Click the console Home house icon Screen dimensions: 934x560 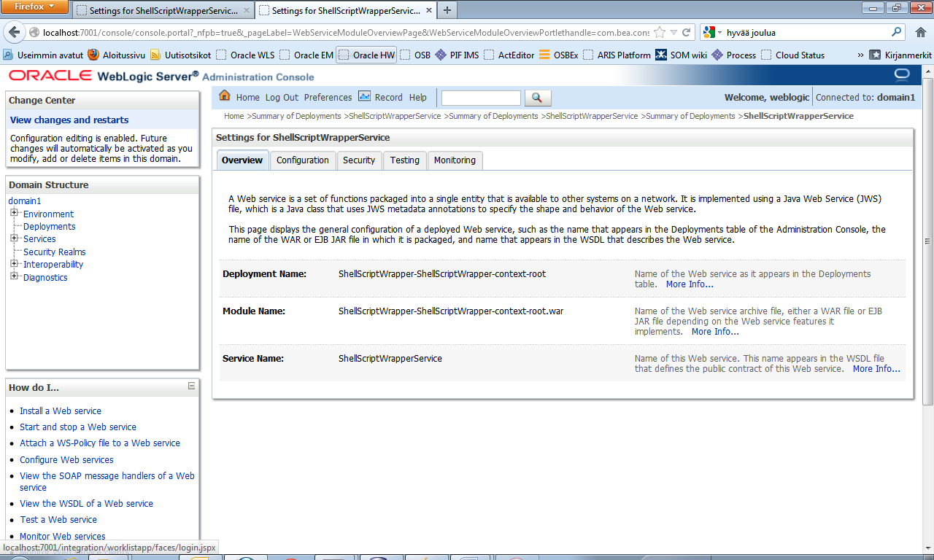click(225, 96)
